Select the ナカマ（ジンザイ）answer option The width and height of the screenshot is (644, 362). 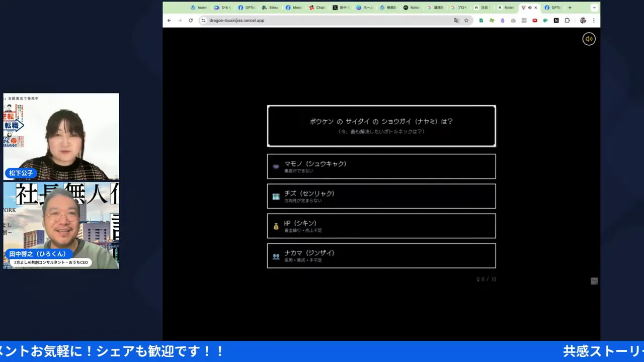pos(381,255)
